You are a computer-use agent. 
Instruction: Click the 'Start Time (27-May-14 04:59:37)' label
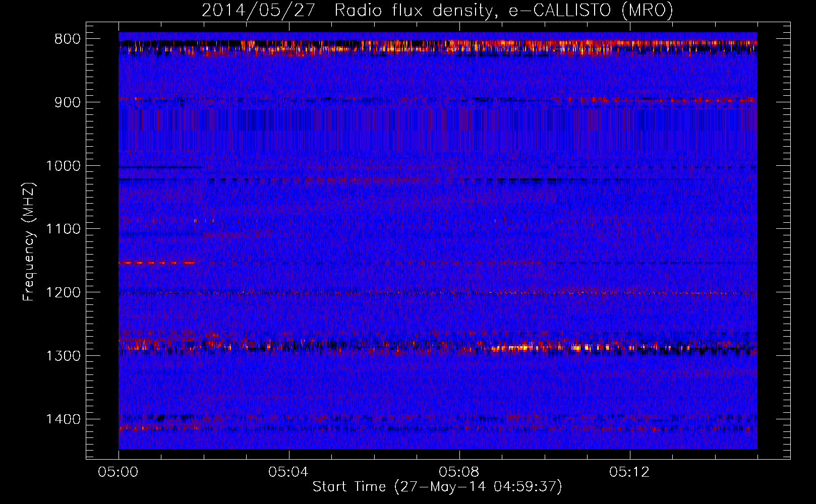pos(437,487)
